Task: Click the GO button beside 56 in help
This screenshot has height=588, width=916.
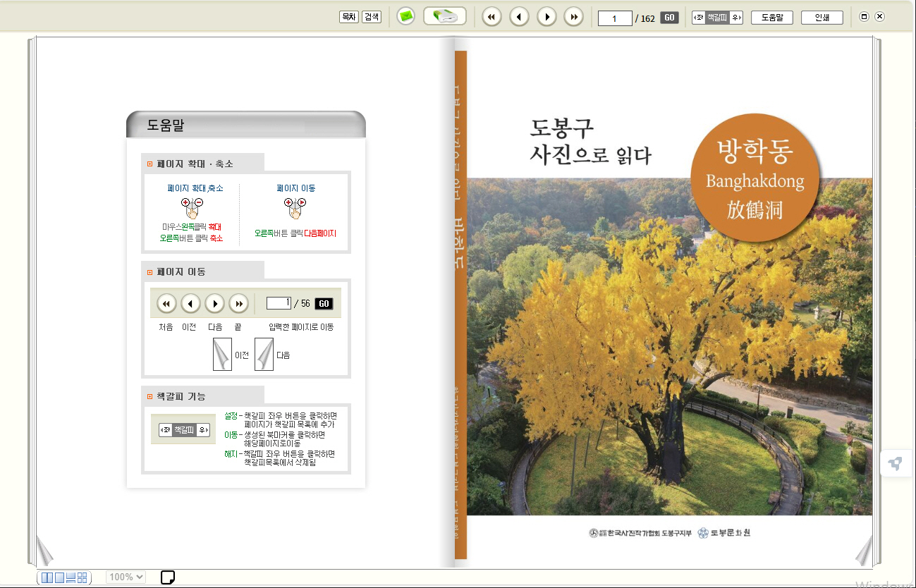Action: pos(324,304)
